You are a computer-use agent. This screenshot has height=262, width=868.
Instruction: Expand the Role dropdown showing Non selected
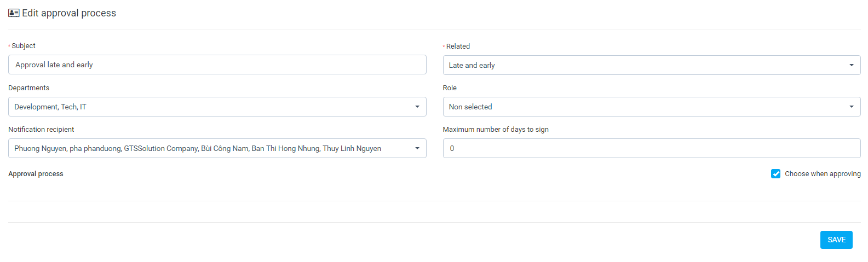pyautogui.click(x=652, y=107)
